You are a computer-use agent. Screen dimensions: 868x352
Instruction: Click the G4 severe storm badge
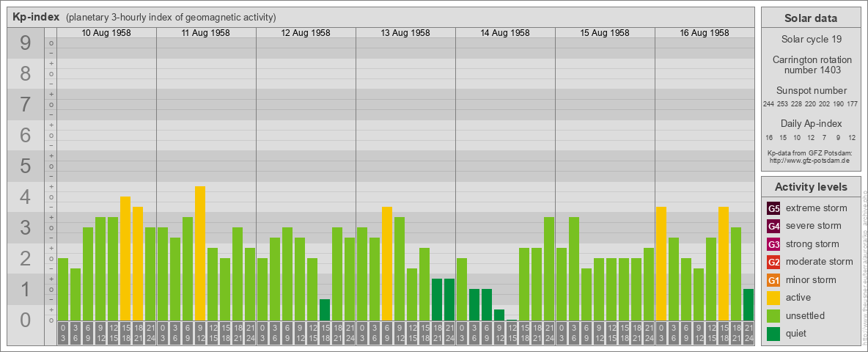pos(773,226)
